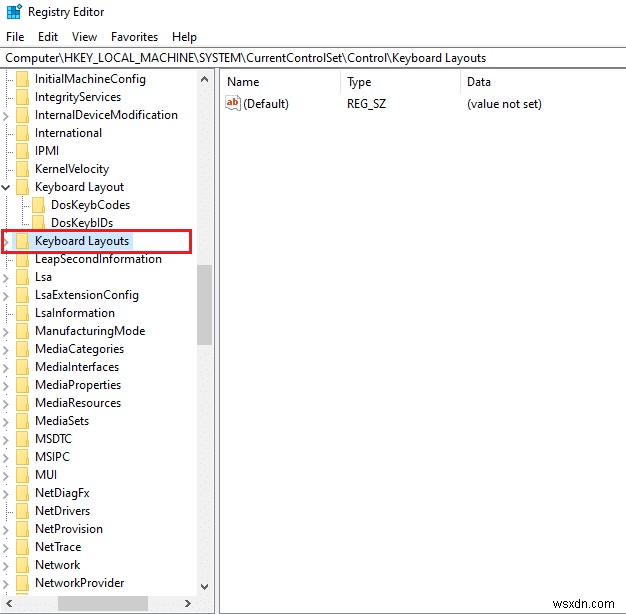Click the Registry Editor app icon in title bar
The image size is (626, 614).
pyautogui.click(x=14, y=12)
